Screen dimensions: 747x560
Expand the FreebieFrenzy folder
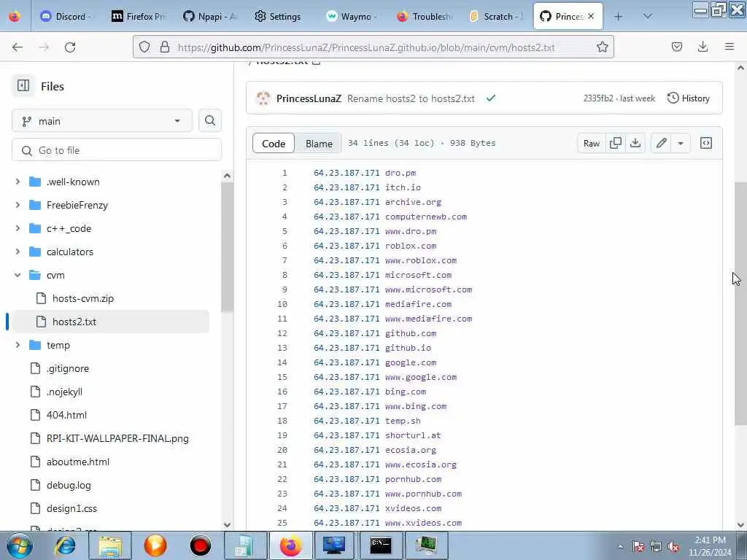pos(18,205)
